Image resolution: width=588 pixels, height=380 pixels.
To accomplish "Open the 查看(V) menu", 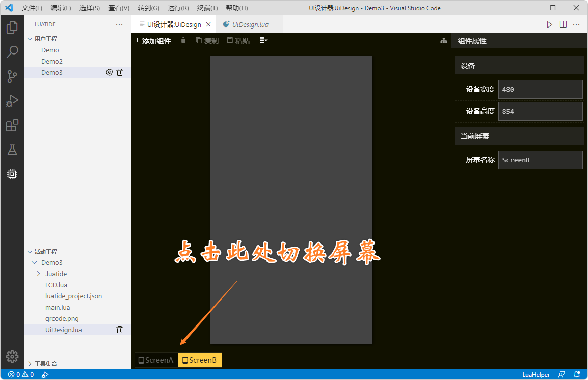I will [119, 8].
